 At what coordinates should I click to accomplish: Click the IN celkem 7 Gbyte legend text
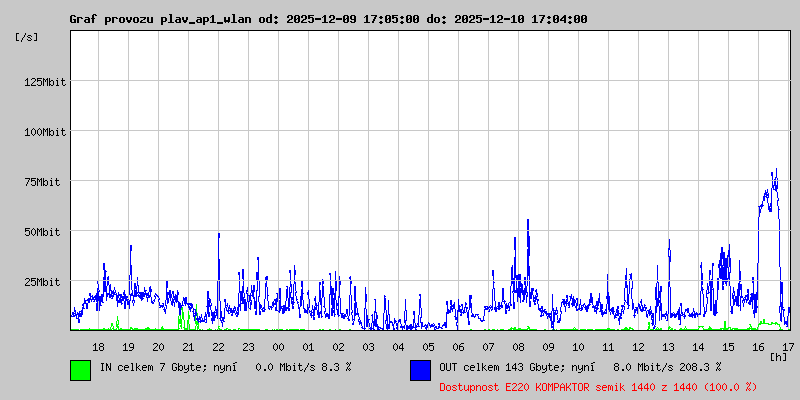point(225,367)
